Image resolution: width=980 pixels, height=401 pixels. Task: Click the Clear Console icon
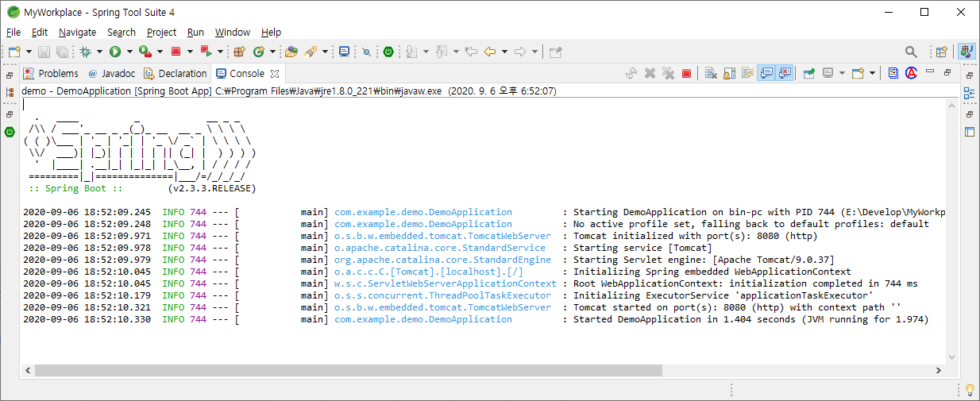coord(711,73)
